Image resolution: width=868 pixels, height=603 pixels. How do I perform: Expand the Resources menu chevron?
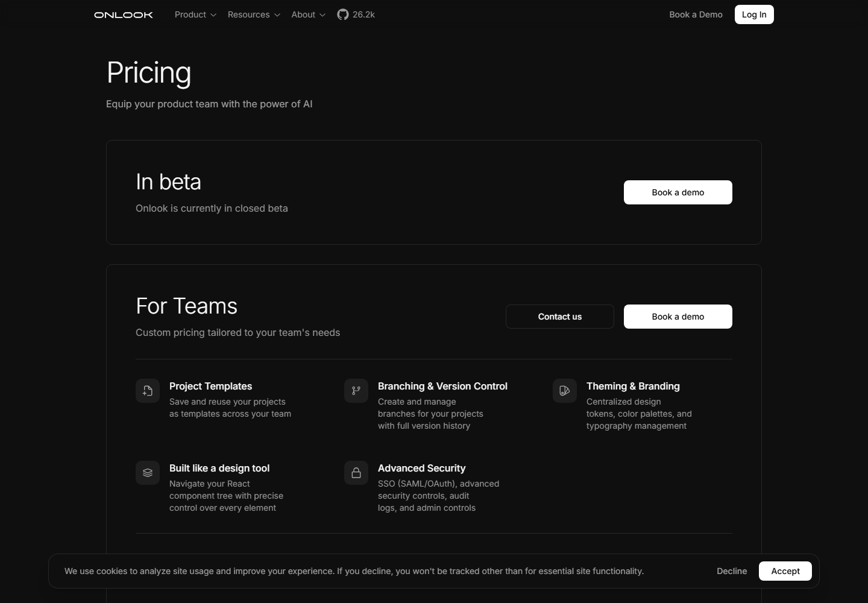pos(277,15)
